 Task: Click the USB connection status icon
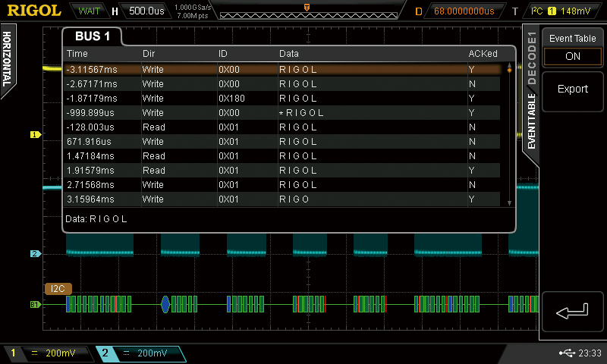567,353
